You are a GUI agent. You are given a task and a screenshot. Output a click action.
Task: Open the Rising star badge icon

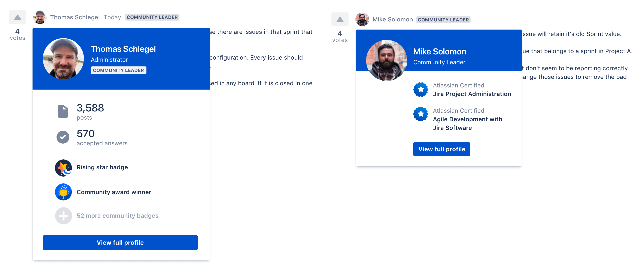63,168
